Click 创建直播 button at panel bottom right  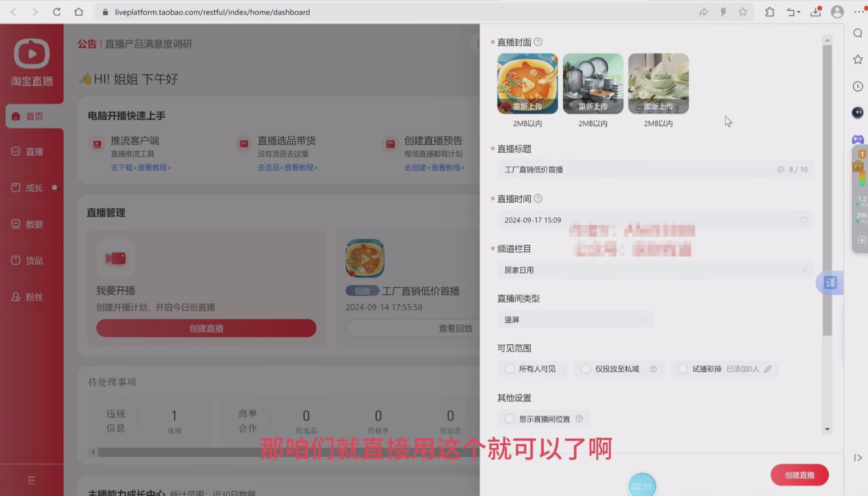[x=799, y=475]
